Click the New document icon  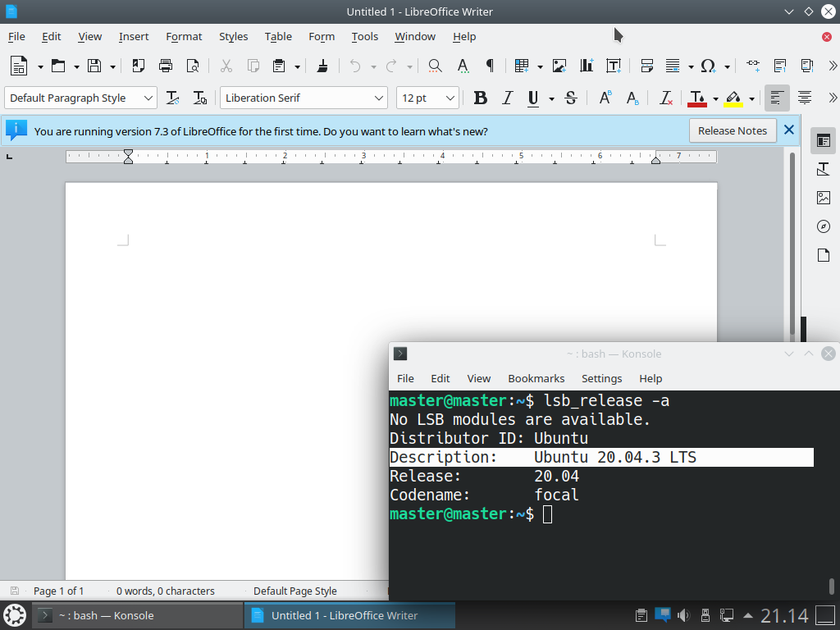(x=19, y=66)
